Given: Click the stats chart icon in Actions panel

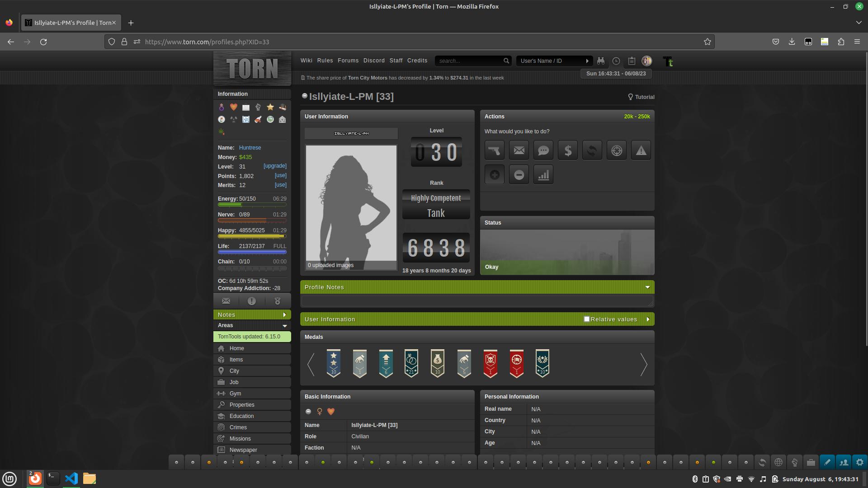Looking at the screenshot, I should click(543, 174).
